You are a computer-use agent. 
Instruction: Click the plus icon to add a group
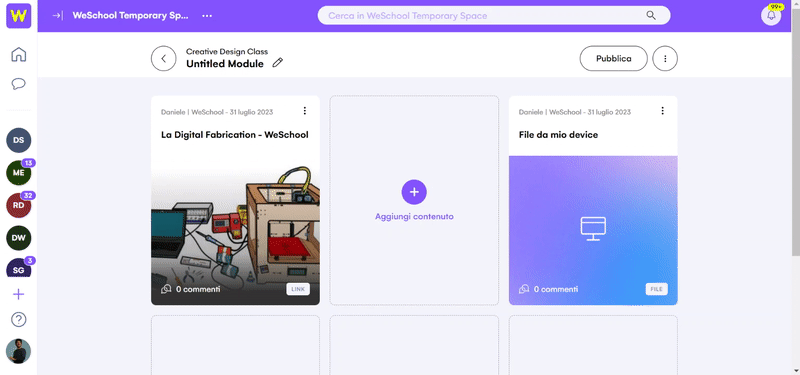[18, 294]
